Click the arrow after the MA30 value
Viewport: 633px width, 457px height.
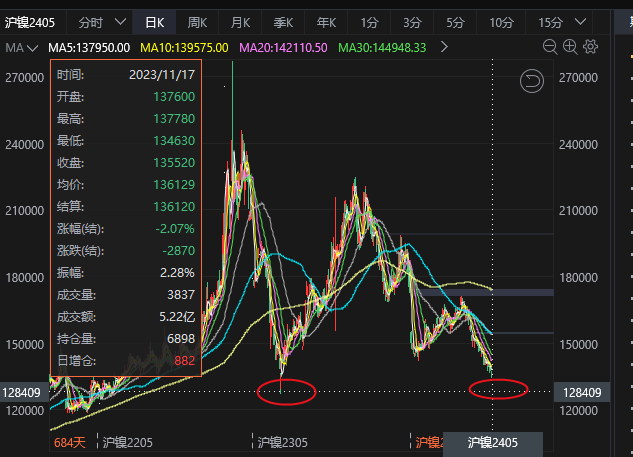pos(444,47)
